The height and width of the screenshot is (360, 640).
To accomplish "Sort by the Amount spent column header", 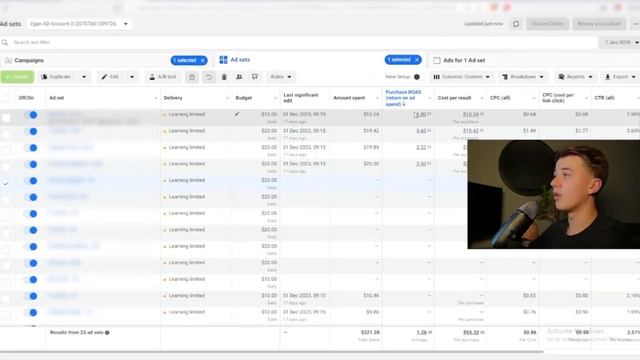I will coord(349,98).
